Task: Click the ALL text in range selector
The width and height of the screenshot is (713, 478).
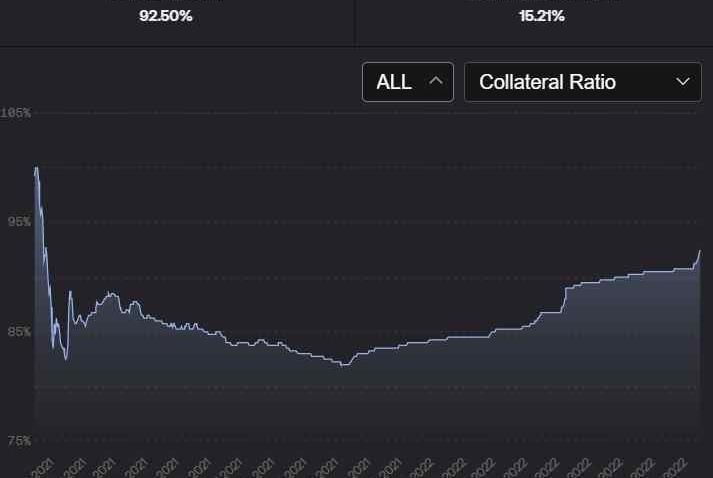Action: tap(394, 82)
